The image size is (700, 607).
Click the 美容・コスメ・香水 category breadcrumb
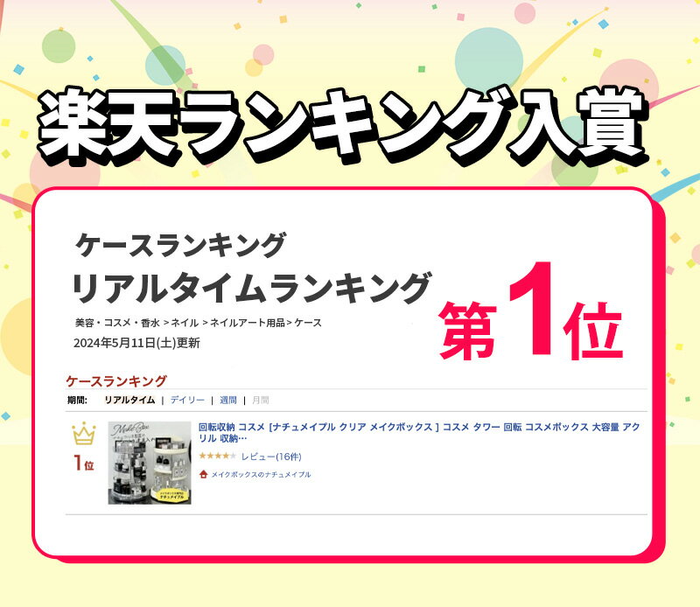(117, 323)
